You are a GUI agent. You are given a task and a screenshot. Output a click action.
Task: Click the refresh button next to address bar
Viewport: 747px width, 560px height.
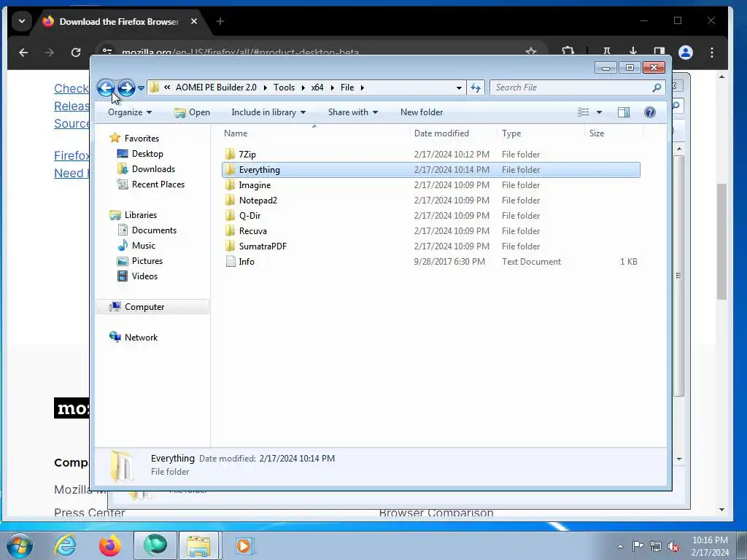point(476,87)
